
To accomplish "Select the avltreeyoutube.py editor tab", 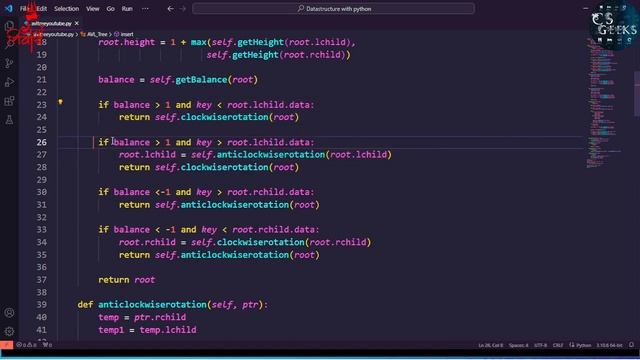I will (x=51, y=23).
